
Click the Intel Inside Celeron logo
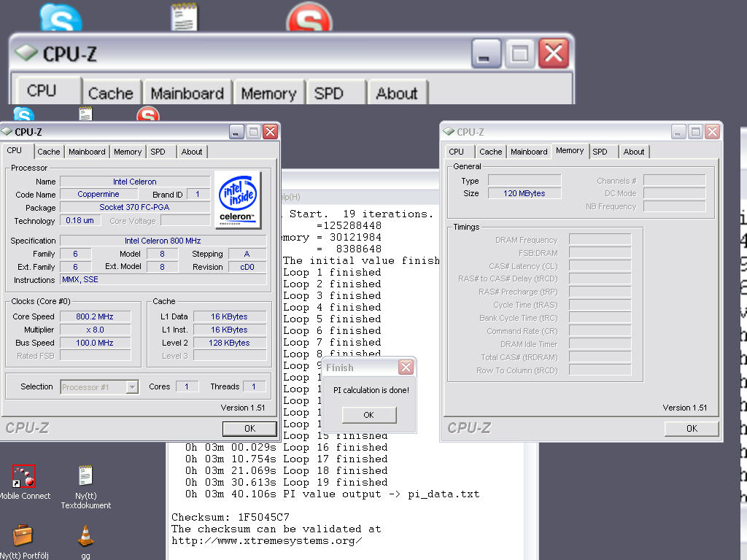pyautogui.click(x=238, y=200)
